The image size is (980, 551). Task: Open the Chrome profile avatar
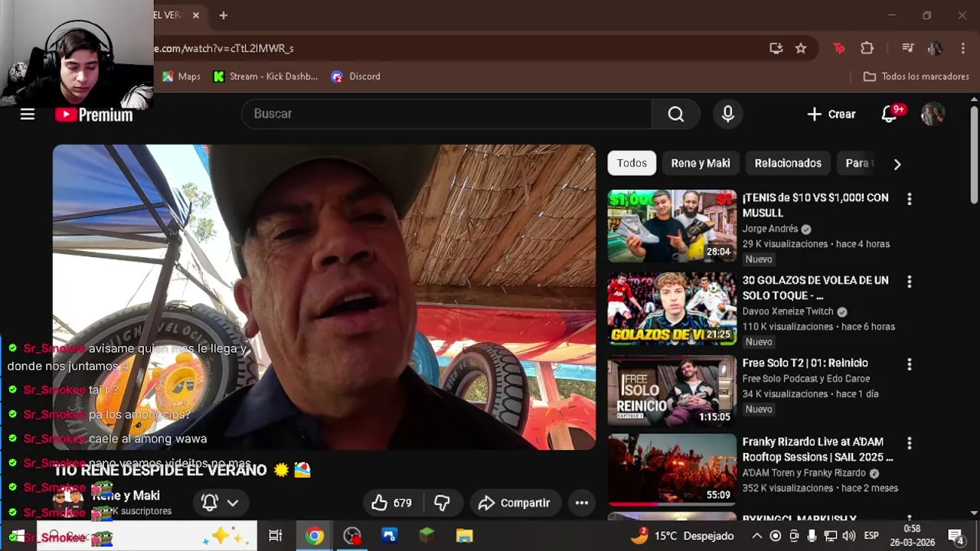[x=935, y=48]
